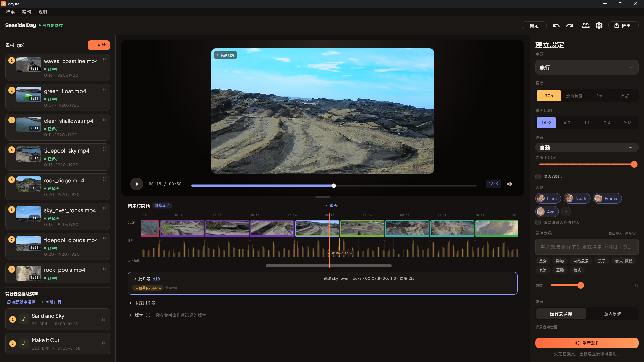Click the 關注對象 text input field

tap(587, 247)
